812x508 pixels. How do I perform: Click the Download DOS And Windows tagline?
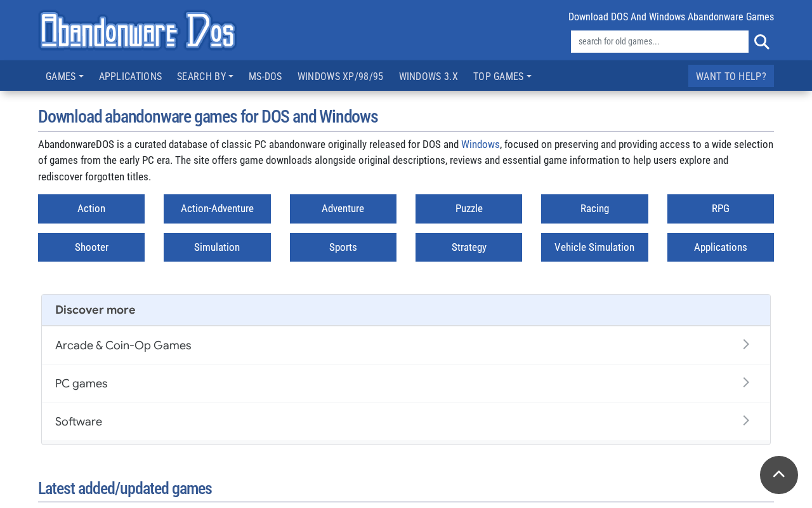point(671,17)
